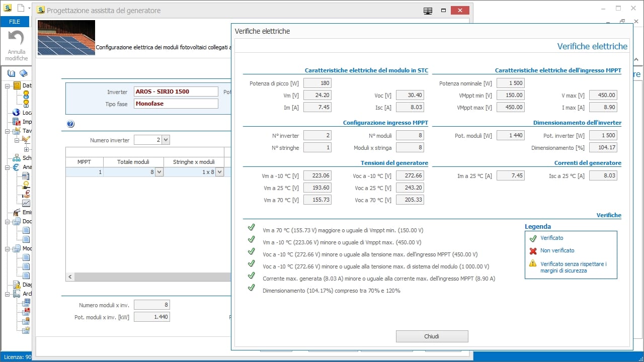Click the Annulla modifiche undo icon
The image size is (644, 362).
pyautogui.click(x=16, y=39)
